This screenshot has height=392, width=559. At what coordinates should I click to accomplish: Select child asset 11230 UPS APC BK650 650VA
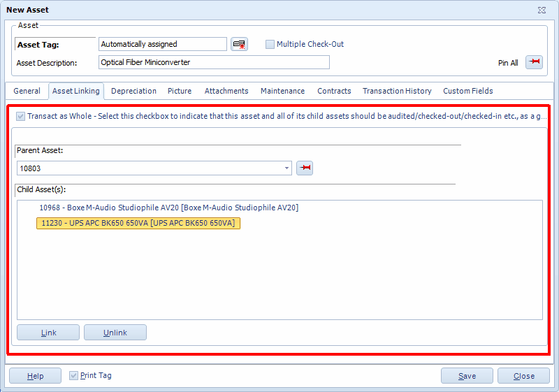click(138, 223)
